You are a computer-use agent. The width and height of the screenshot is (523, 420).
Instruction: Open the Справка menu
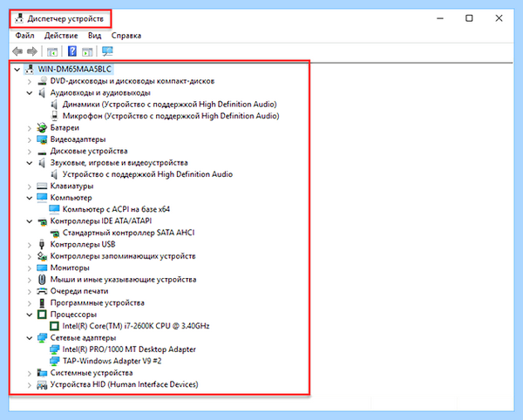coord(126,36)
